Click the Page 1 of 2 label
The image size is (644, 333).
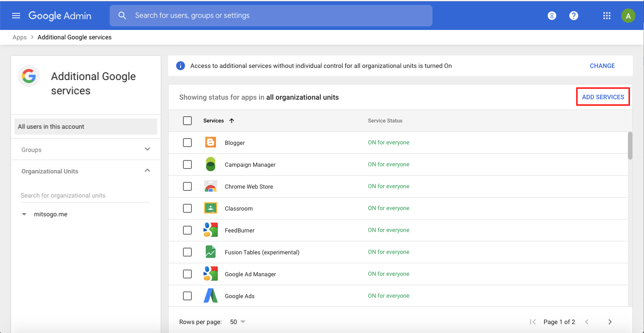(x=559, y=322)
